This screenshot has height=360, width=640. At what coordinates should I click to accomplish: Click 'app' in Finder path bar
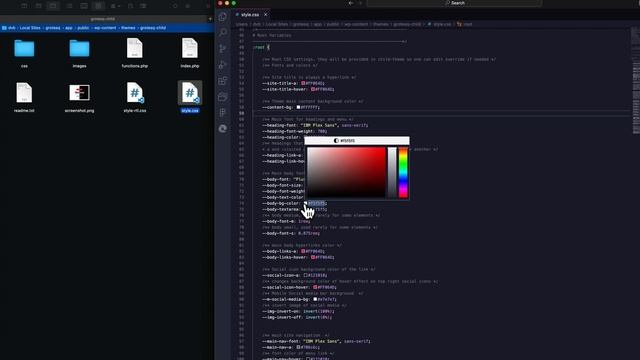click(x=69, y=28)
